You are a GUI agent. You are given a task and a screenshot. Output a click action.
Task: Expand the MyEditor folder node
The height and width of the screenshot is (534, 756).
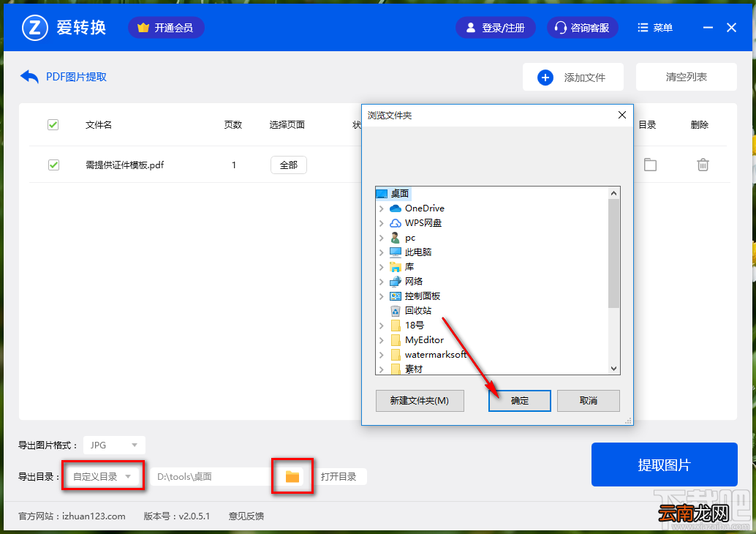pos(382,340)
